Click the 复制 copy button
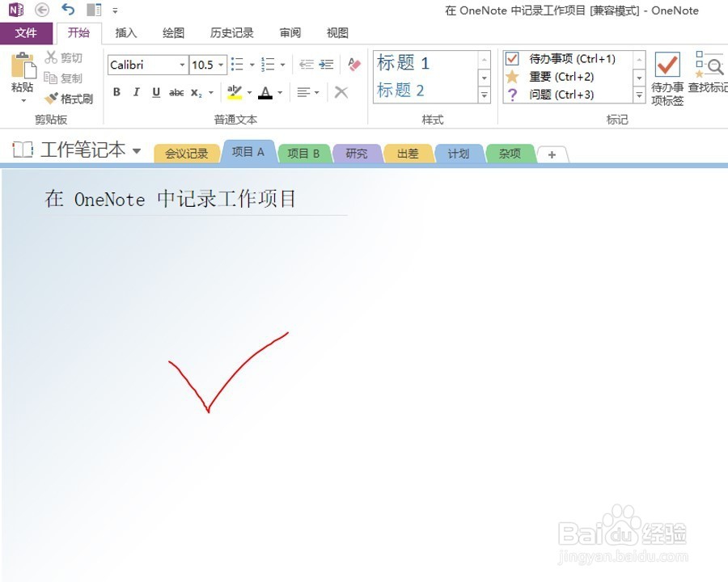 pos(63,78)
